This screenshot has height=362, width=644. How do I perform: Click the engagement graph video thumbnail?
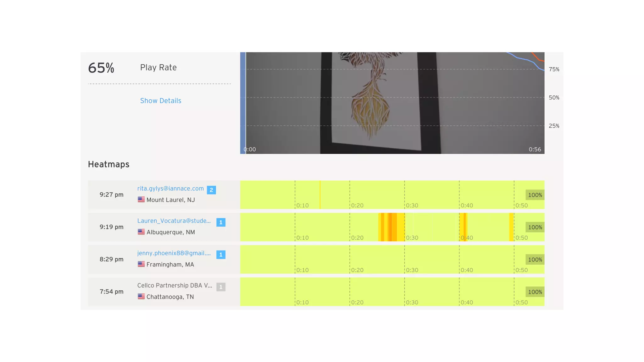[393, 104]
